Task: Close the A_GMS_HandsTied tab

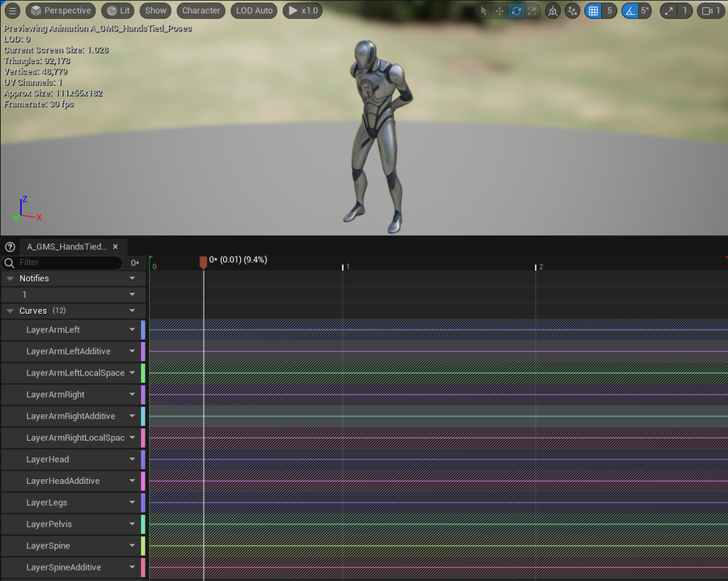Action: (x=116, y=247)
